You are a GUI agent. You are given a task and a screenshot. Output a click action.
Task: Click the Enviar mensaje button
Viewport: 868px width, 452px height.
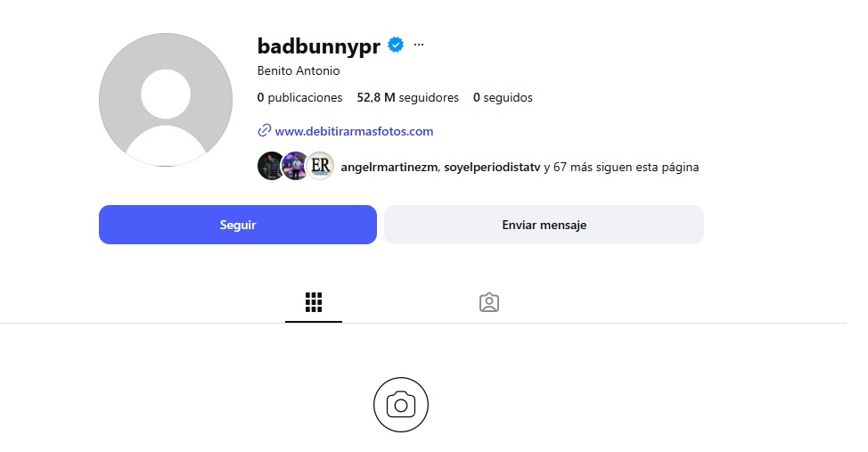pyautogui.click(x=544, y=225)
